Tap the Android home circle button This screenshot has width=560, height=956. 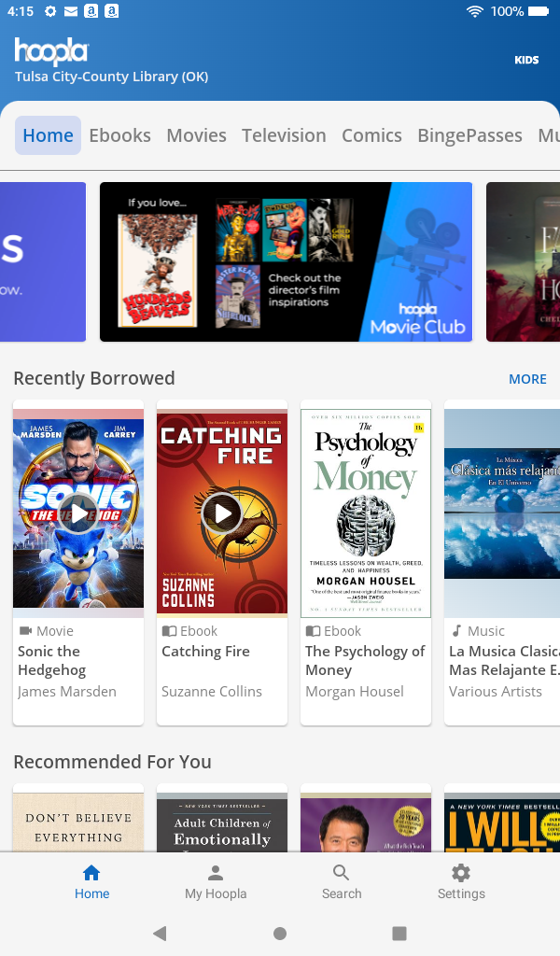[280, 933]
